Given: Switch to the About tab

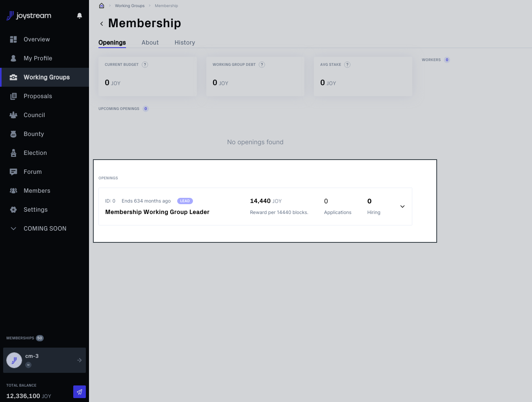Looking at the screenshot, I should 150,42.
